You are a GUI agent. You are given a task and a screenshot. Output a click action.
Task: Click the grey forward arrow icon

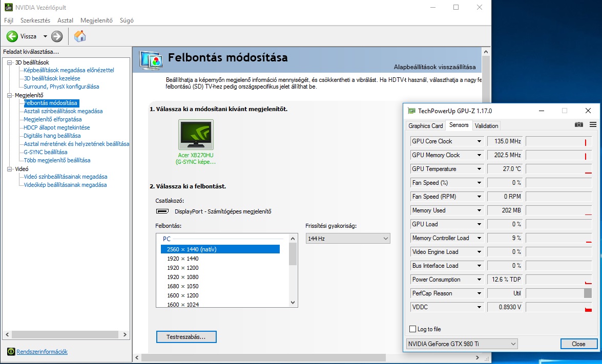[x=57, y=36]
